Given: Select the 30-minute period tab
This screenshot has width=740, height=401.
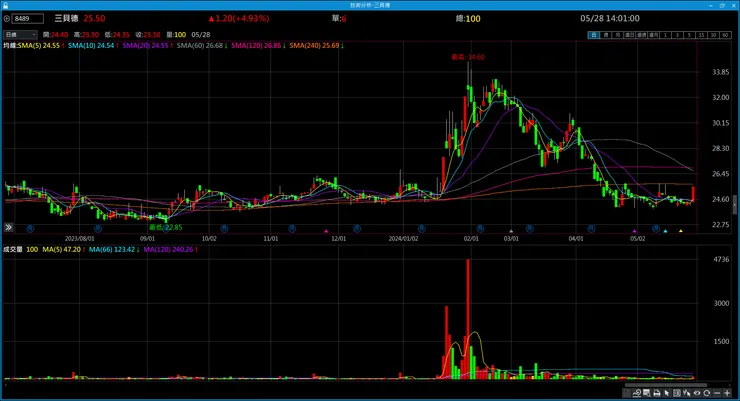Looking at the screenshot, I should point(713,35).
